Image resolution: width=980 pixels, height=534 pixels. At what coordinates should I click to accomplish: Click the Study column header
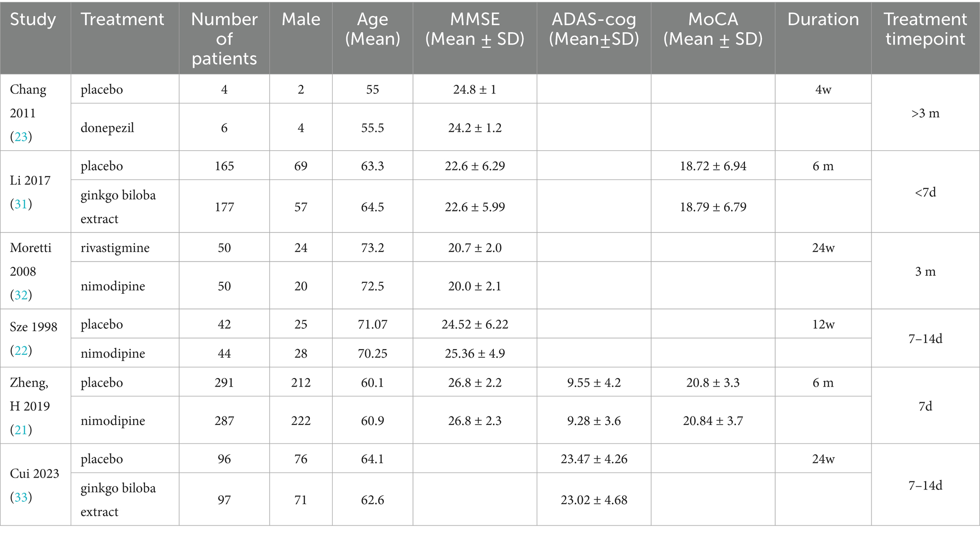pyautogui.click(x=33, y=19)
